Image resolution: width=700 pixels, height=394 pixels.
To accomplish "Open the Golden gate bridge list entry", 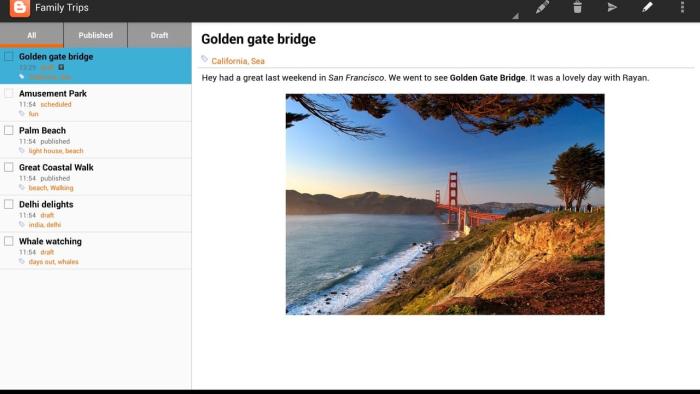I will tap(96, 66).
